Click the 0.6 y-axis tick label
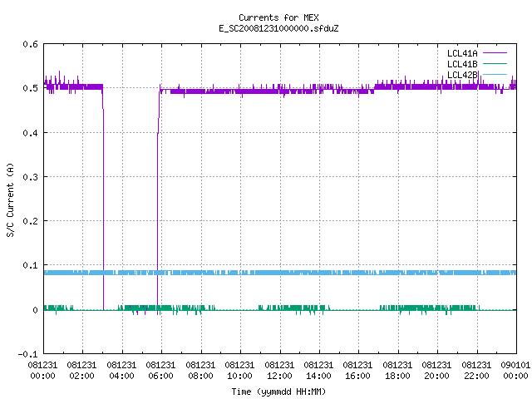The height and width of the screenshot is (399, 532). 30,44
